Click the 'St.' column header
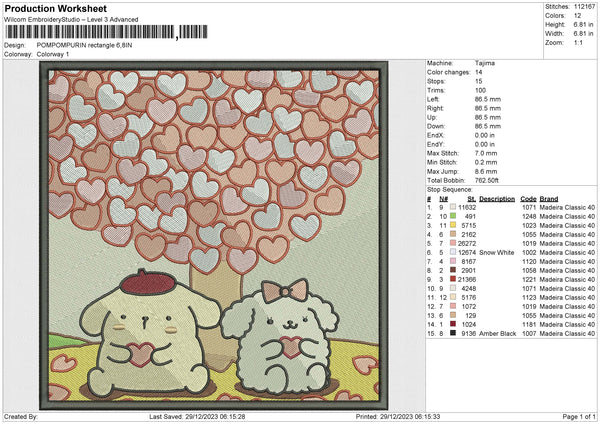Screen dimensions: 600x424 472,199
